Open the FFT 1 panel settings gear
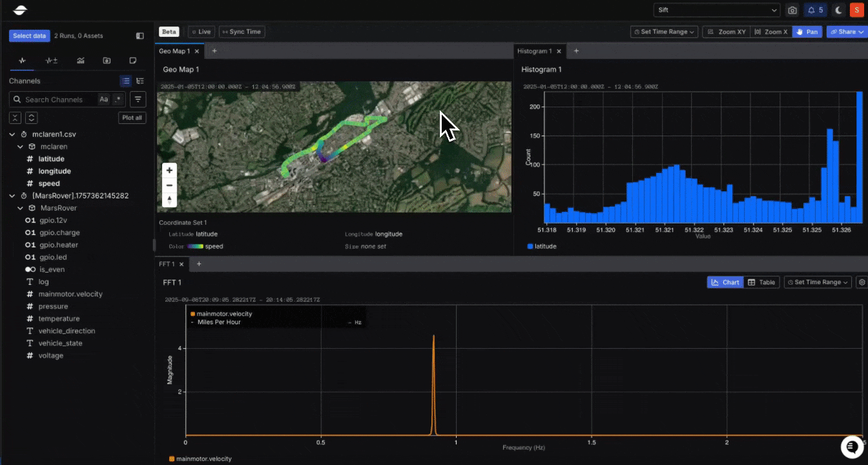The width and height of the screenshot is (868, 465). click(861, 282)
